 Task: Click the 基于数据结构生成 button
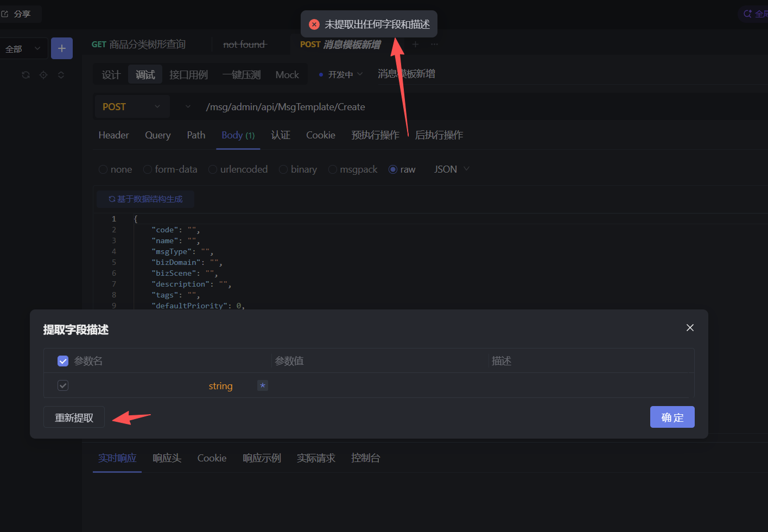[145, 199]
